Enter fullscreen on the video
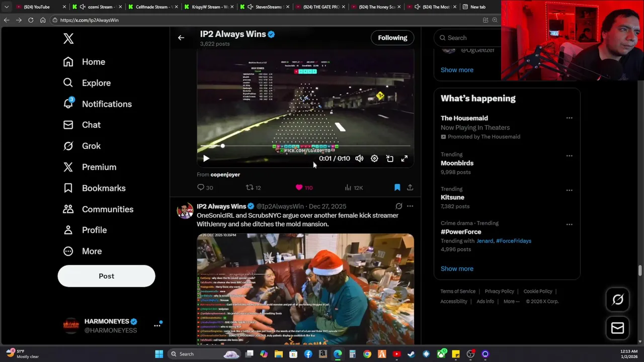The image size is (644, 362). coord(405,158)
